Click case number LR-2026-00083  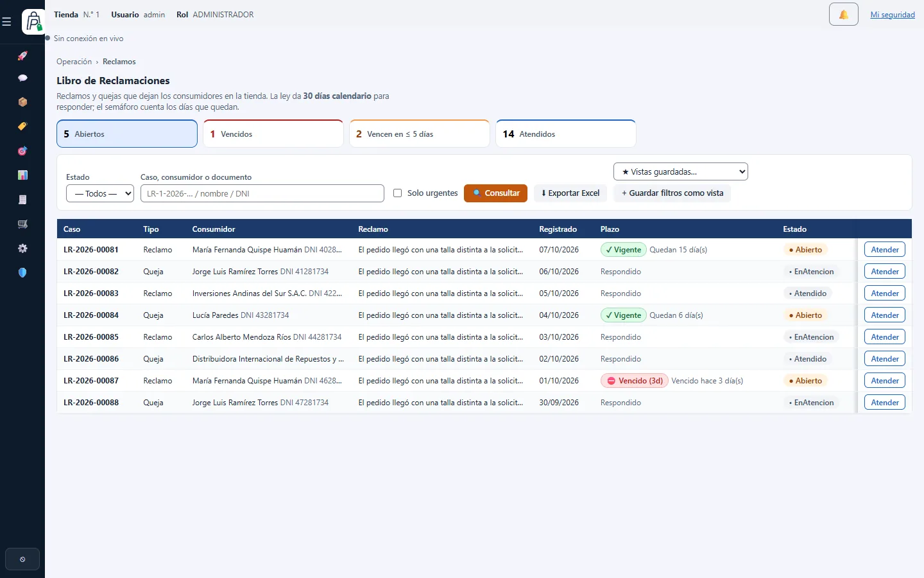coord(91,293)
